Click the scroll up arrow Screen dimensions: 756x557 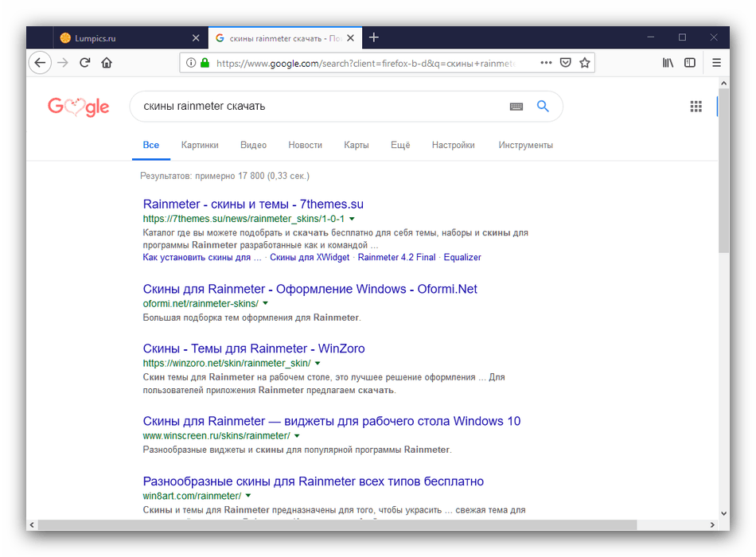723,83
